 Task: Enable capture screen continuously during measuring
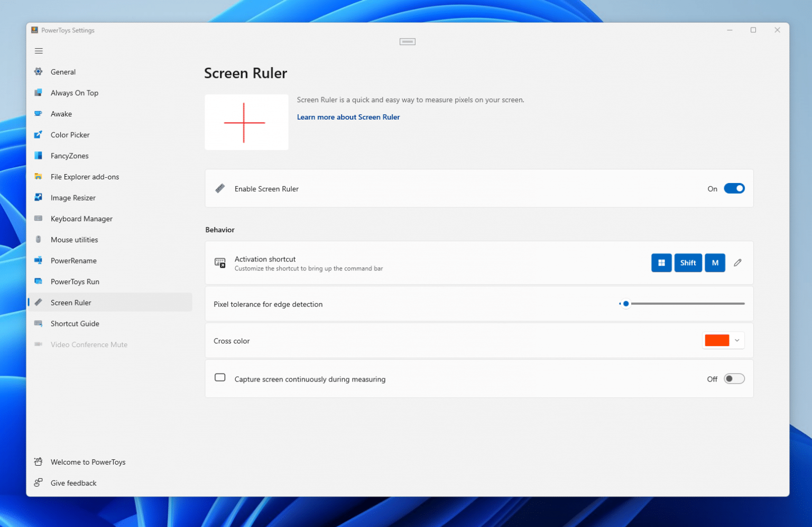click(x=734, y=378)
